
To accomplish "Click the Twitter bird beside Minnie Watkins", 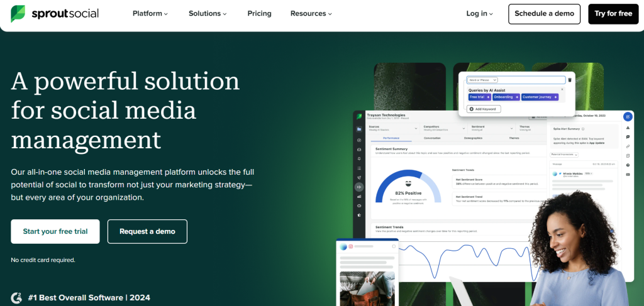I will point(560,174).
